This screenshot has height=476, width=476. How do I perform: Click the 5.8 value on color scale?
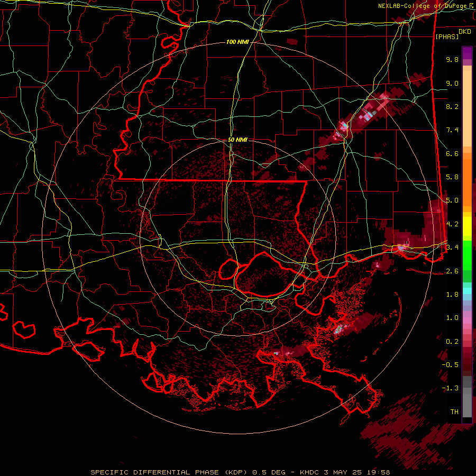coord(452,177)
